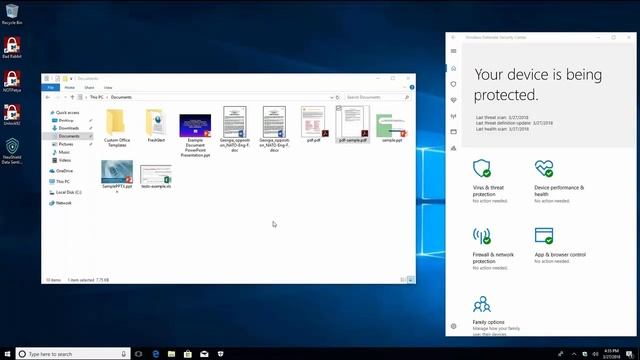Open the View ribbon tab in Explorer

pyautogui.click(x=108, y=87)
